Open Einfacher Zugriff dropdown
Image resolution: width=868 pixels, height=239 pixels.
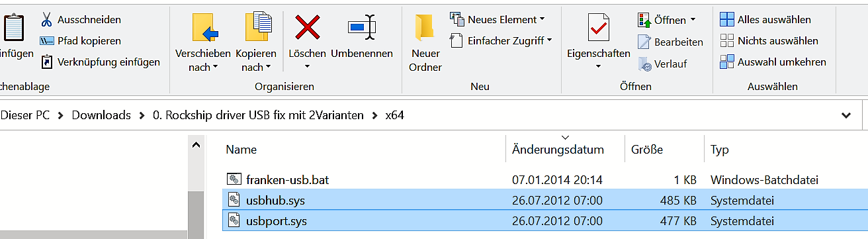[550, 41]
